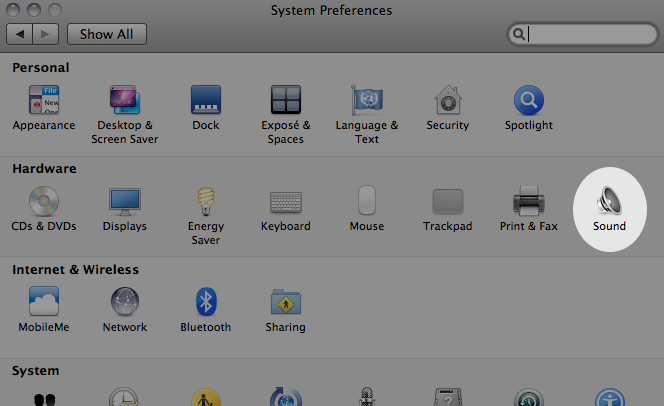Open Parental Controls yellow icon
664x406 pixels.
point(206,397)
